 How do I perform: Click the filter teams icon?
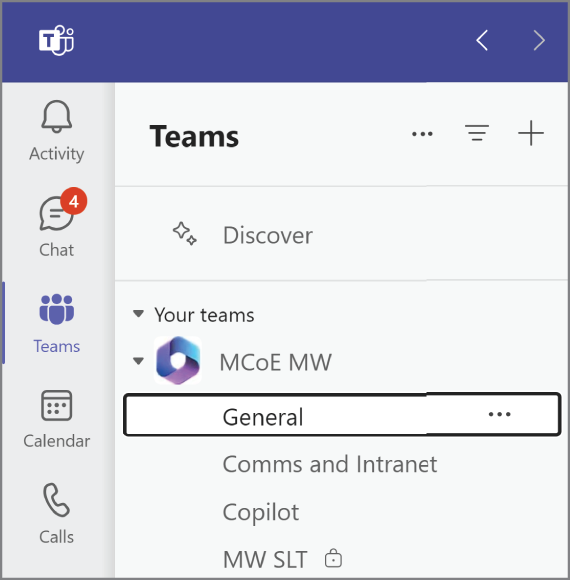[x=477, y=133]
